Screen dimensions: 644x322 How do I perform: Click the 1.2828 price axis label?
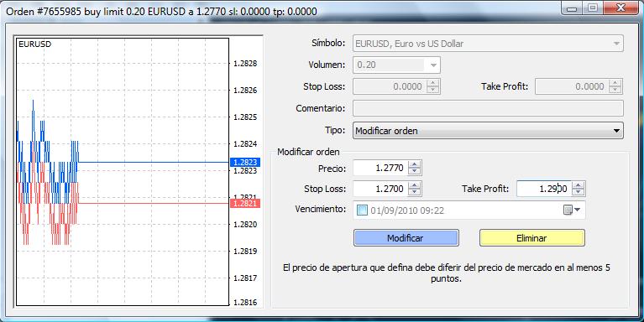coord(245,64)
